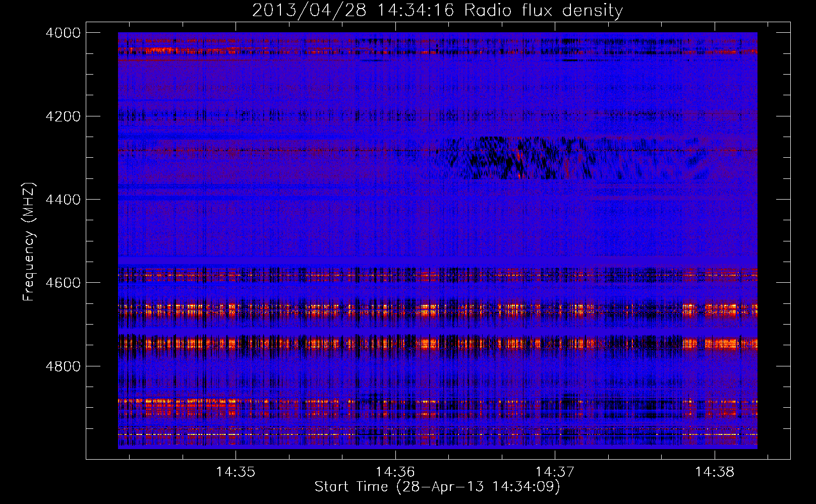Click the 4000 frequency axis label
This screenshot has height=504, width=816.
(x=63, y=33)
